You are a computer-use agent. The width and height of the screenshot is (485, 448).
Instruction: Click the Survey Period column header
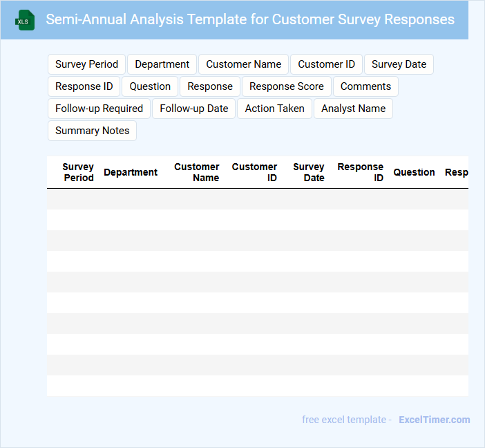[78, 172]
